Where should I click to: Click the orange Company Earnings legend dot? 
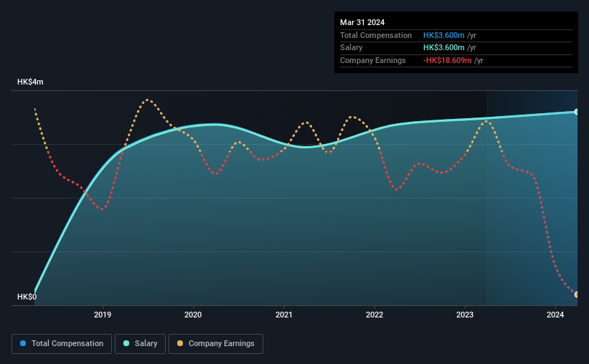[180, 343]
